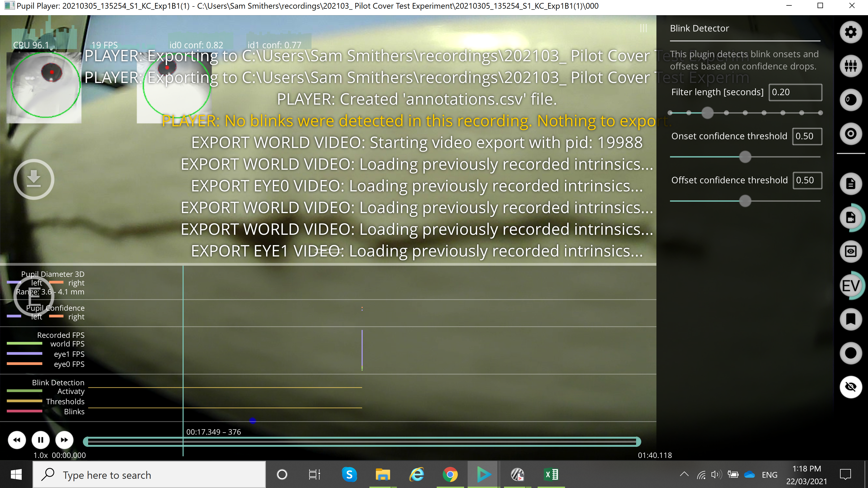
Task: Open Task View on taskbar
Action: (314, 475)
